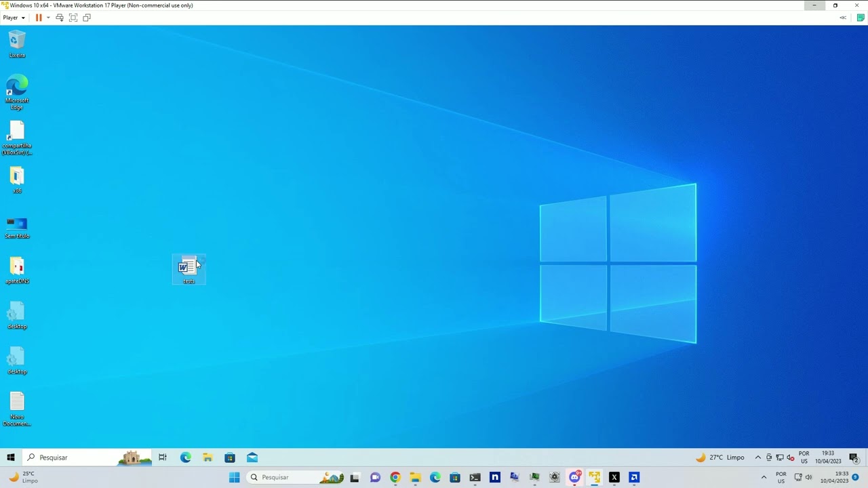Viewport: 868px width, 488px height.
Task: Show hidden icons in guest tray
Action: click(x=758, y=457)
